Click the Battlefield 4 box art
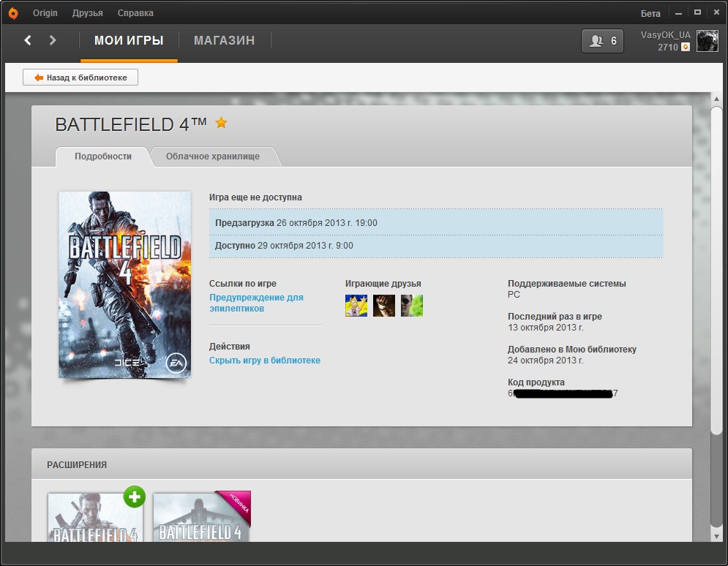This screenshot has width=728, height=566. pos(124,284)
